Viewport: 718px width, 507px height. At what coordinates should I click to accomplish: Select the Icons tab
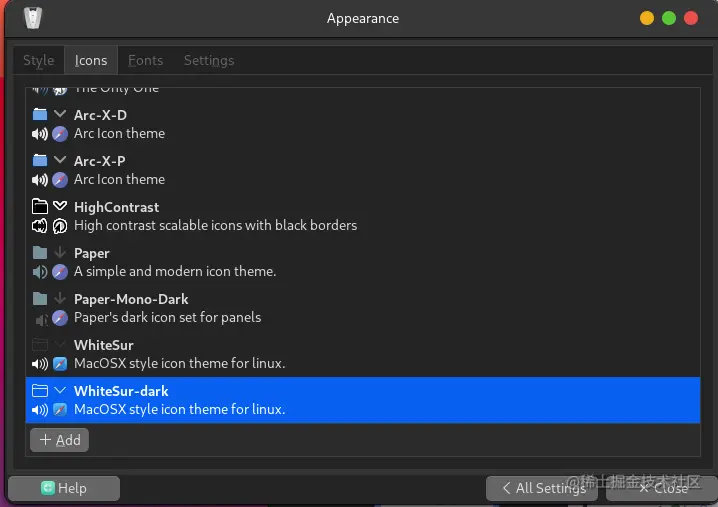coord(91,60)
